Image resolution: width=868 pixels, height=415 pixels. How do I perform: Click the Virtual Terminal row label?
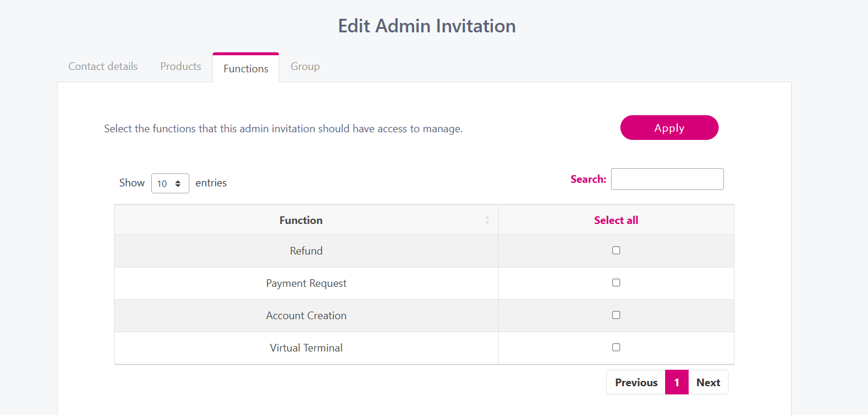[x=306, y=348]
